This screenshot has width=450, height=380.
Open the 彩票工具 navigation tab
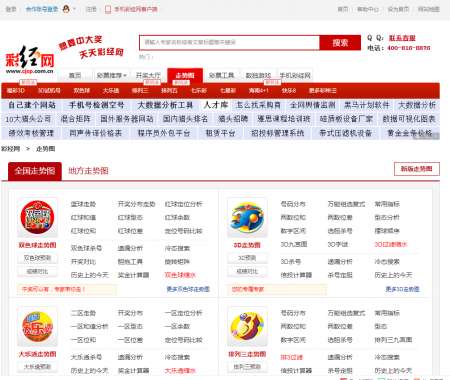(x=221, y=76)
